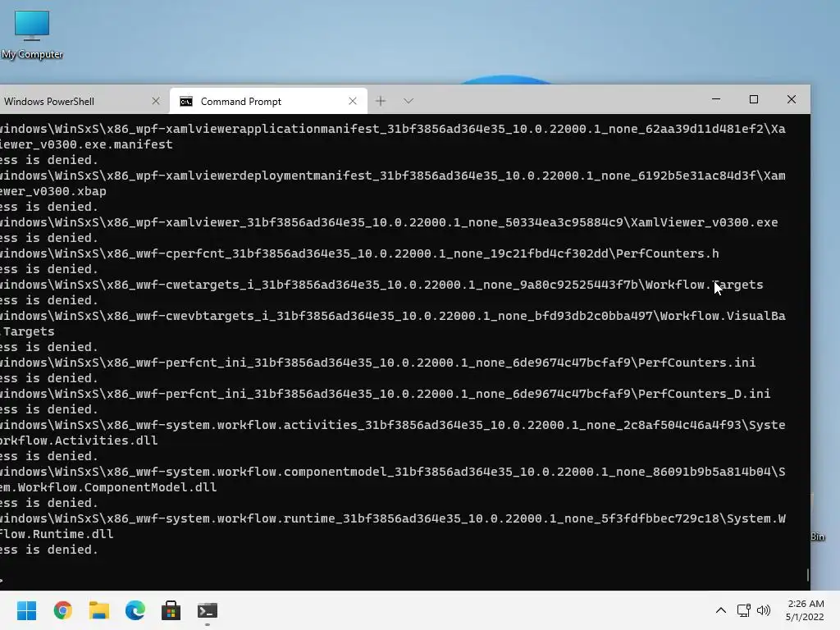The image size is (840, 630).
Task: Expand the new tab profile dropdown
Action: coord(409,101)
